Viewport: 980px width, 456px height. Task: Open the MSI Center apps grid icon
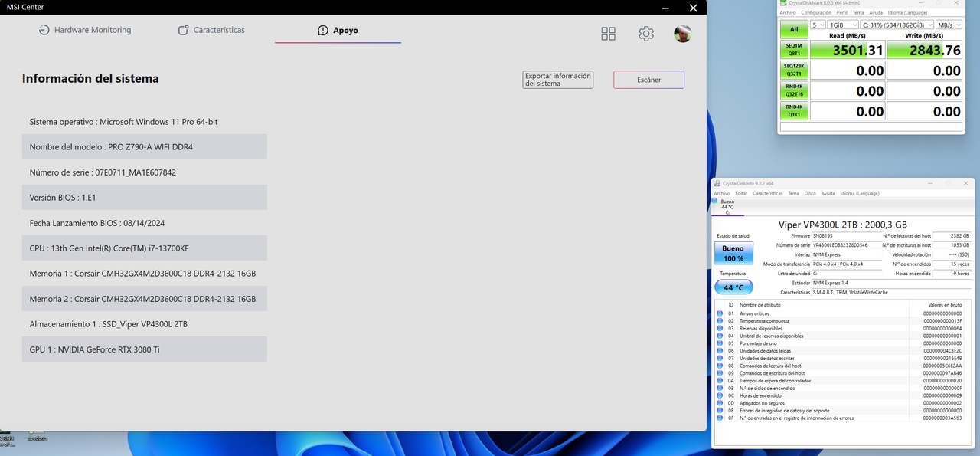pos(608,34)
